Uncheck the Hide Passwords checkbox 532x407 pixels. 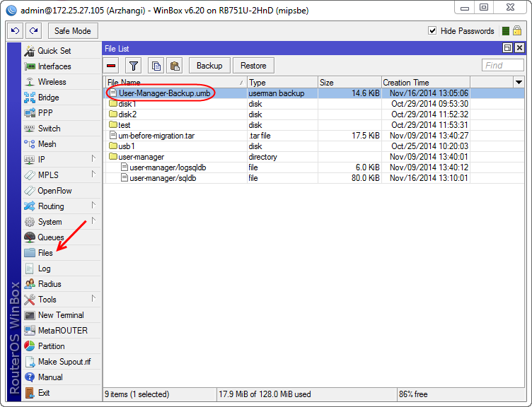click(x=432, y=31)
